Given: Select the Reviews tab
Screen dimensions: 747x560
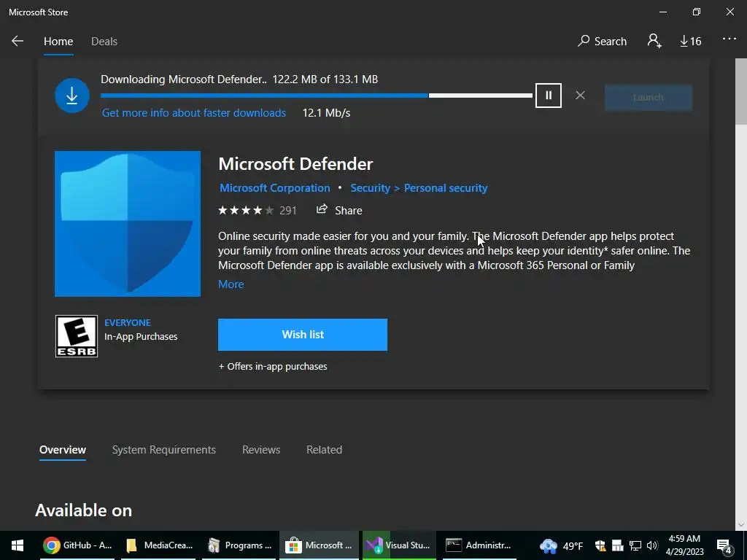Looking at the screenshot, I should [261, 450].
